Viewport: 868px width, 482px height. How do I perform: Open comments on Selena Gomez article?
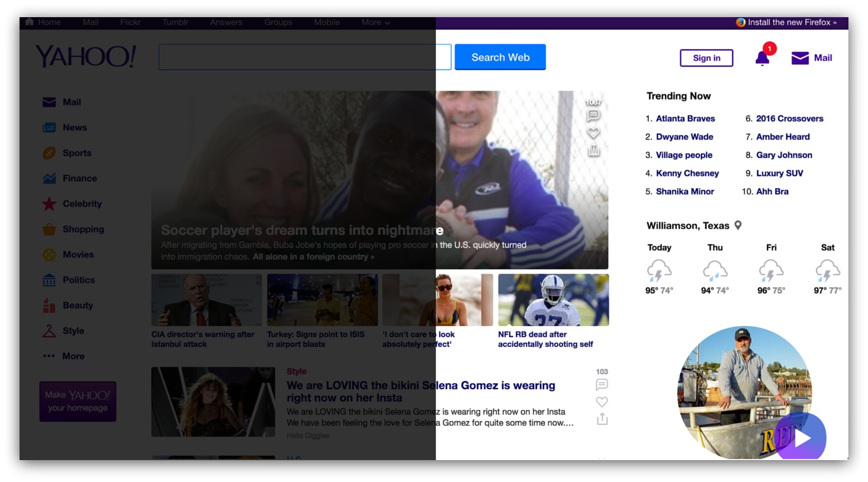pos(602,385)
